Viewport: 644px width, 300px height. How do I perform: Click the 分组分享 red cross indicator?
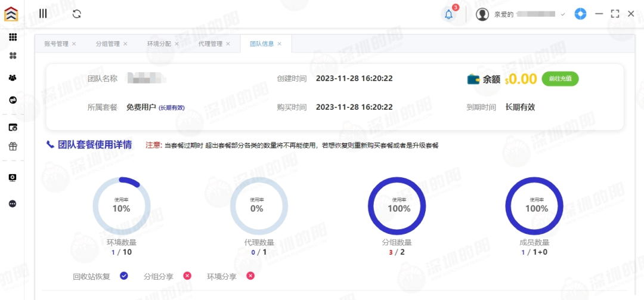click(187, 276)
